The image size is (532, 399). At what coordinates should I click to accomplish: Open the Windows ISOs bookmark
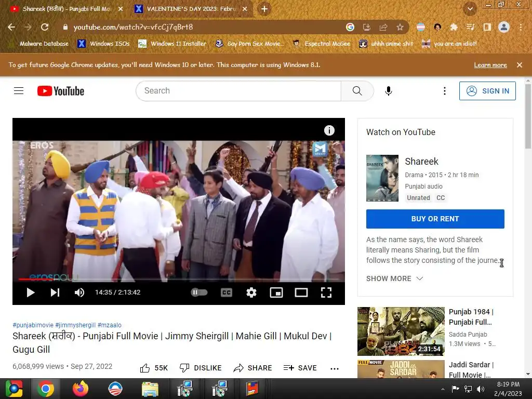click(103, 44)
